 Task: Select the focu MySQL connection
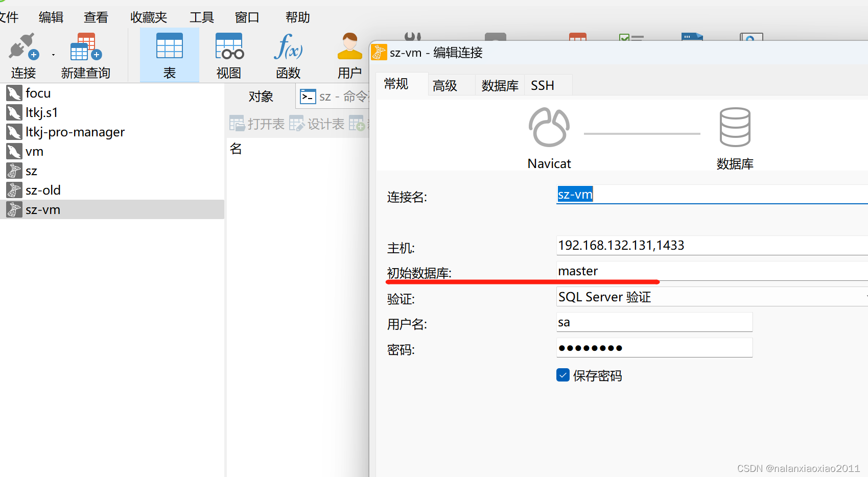112,93
